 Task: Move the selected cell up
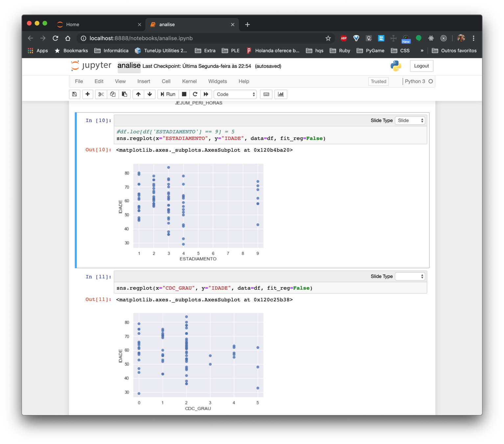(138, 94)
